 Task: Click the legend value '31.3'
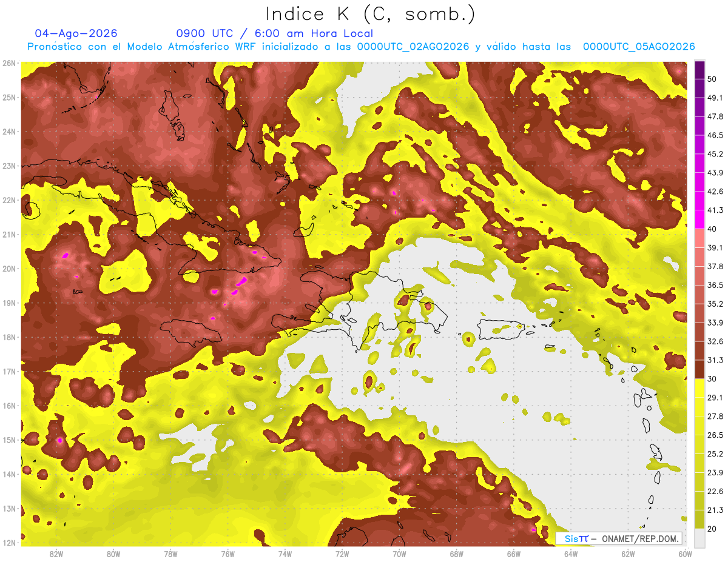click(715, 360)
